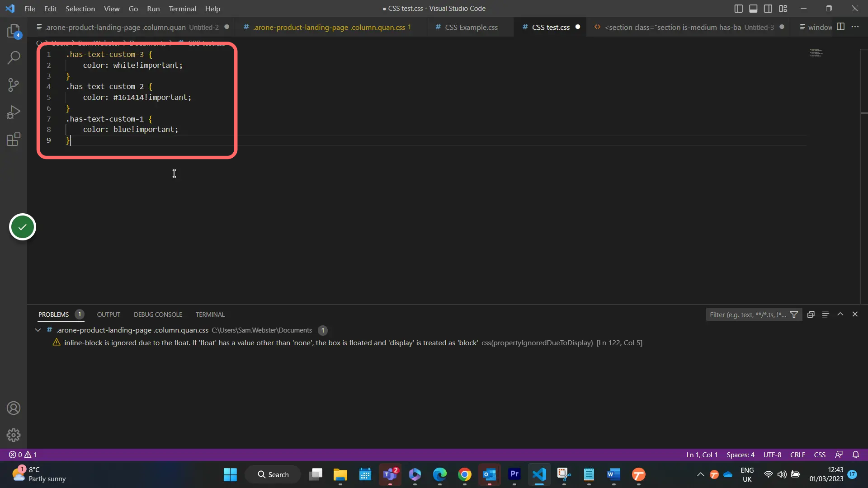Click Ln 1, Col 1 in status bar
The image size is (868, 488).
702,455
